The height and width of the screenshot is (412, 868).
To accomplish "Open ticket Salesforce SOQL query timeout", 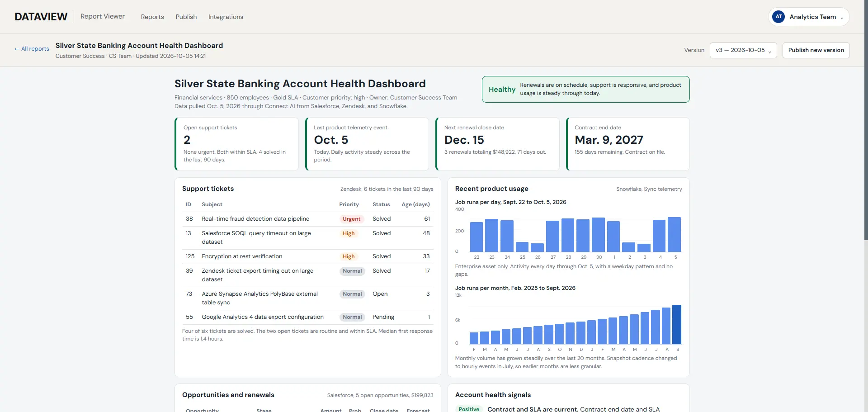I will tap(256, 237).
